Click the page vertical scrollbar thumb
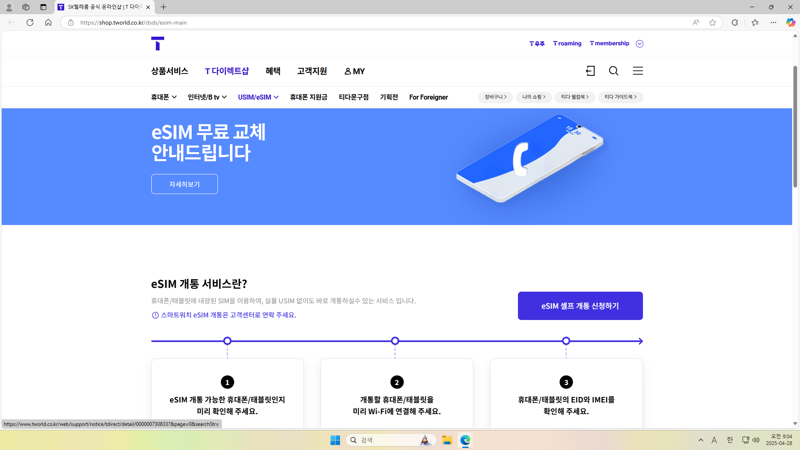 795,127
